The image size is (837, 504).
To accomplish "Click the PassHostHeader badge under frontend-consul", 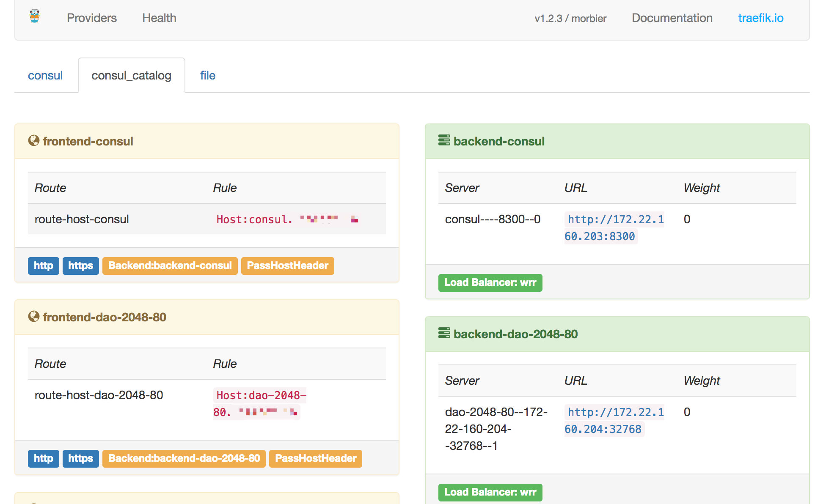I will 288,266.
